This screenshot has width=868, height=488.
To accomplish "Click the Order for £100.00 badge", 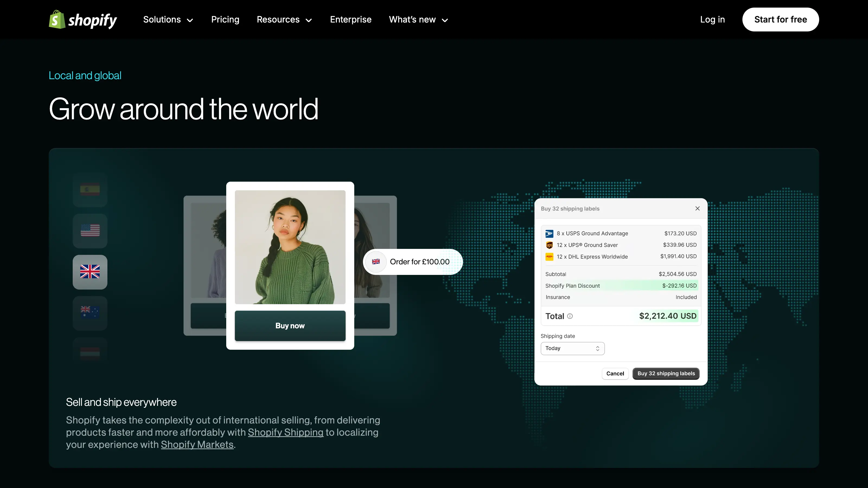I will coord(413,262).
